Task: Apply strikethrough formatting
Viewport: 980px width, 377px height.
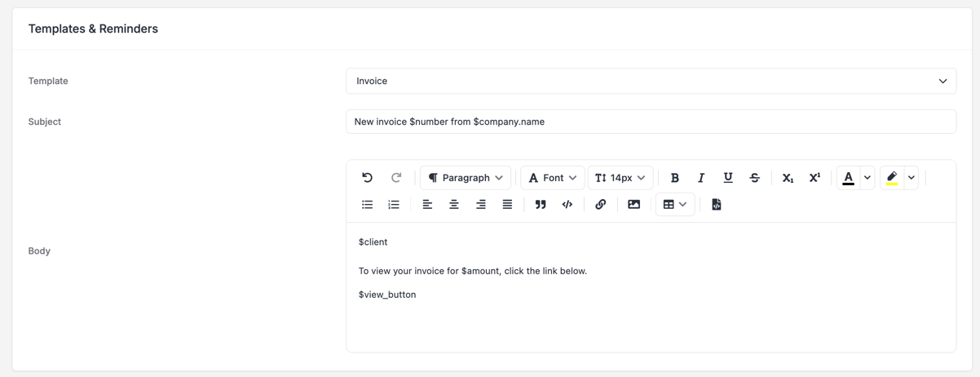Action: click(x=755, y=178)
